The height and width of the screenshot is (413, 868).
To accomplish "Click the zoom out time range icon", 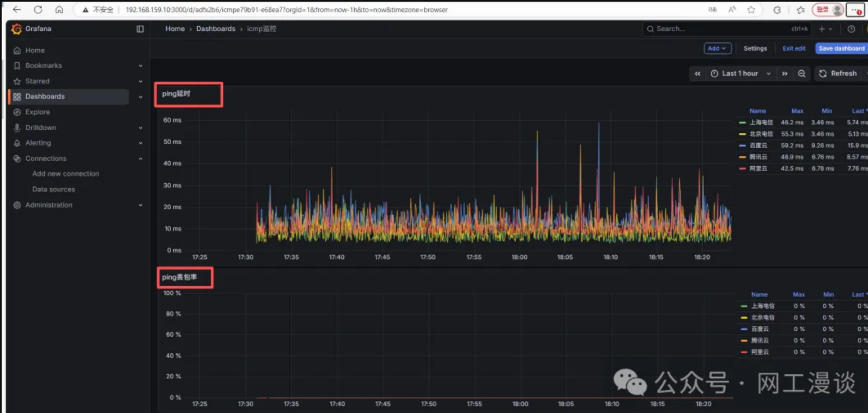I will click(802, 74).
